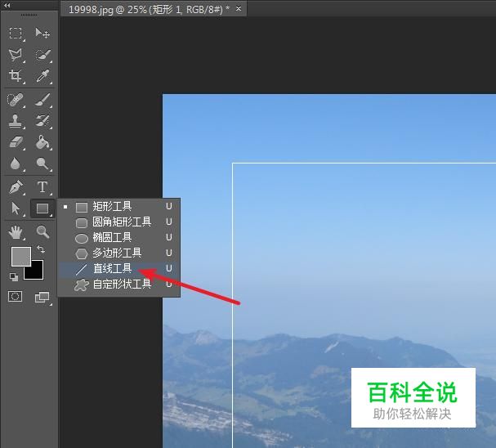Open the gray foreground color swatch
The image size is (496, 448).
(x=21, y=256)
